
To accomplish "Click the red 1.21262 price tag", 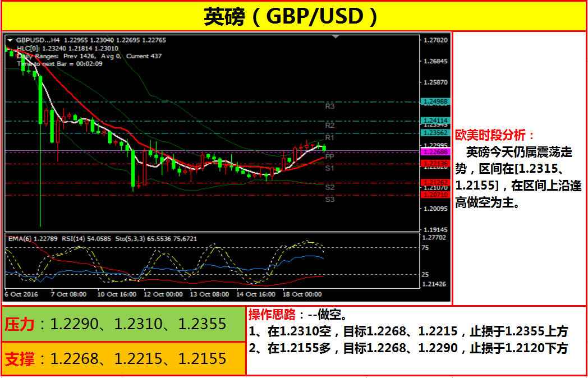I will (x=435, y=183).
